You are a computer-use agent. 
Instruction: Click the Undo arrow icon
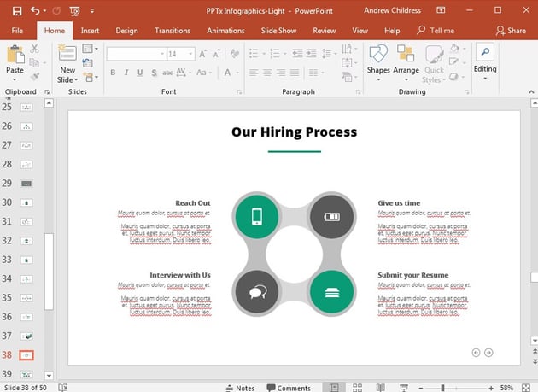coord(35,10)
